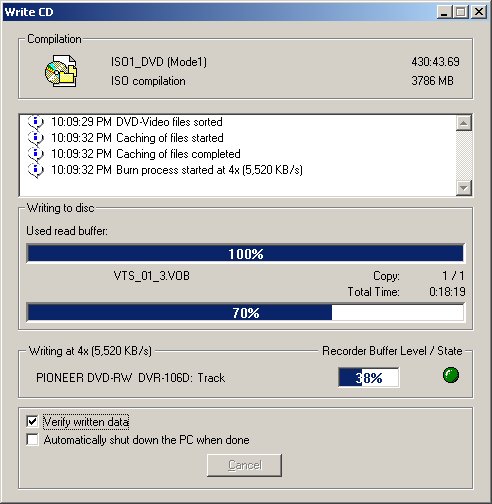
Task: Click info icon beside Caching of files completed
Action: coord(36,154)
